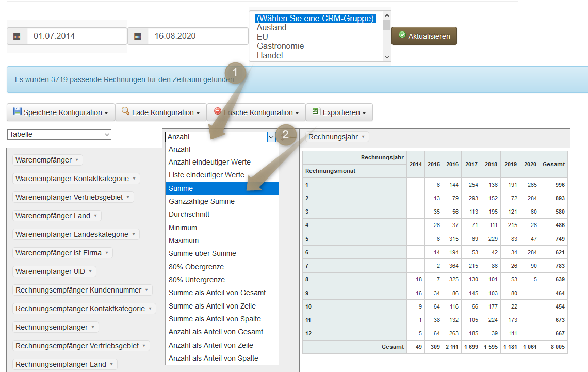588x372 pixels.
Task: Open the Exportieren menu
Action: 339,112
